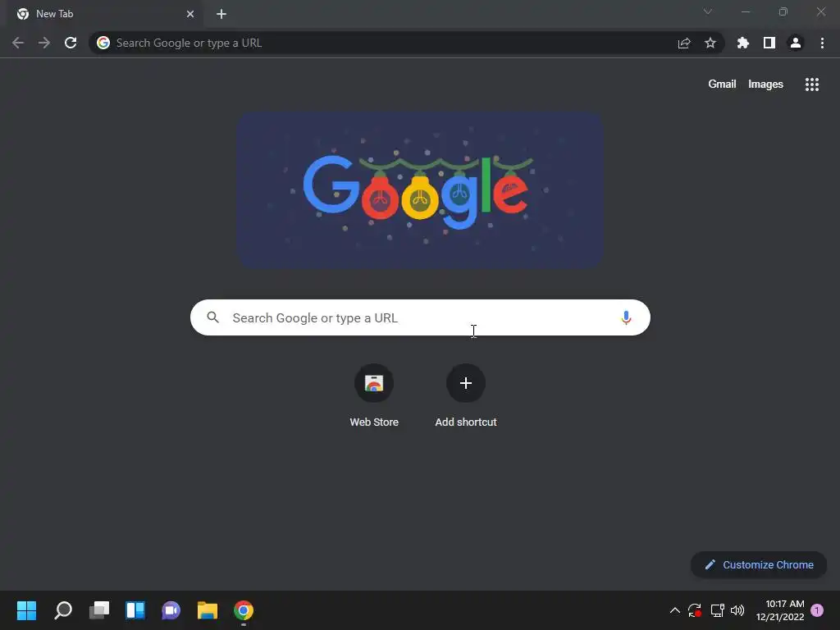The image size is (840, 630).
Task: Open Images link
Action: tap(765, 84)
